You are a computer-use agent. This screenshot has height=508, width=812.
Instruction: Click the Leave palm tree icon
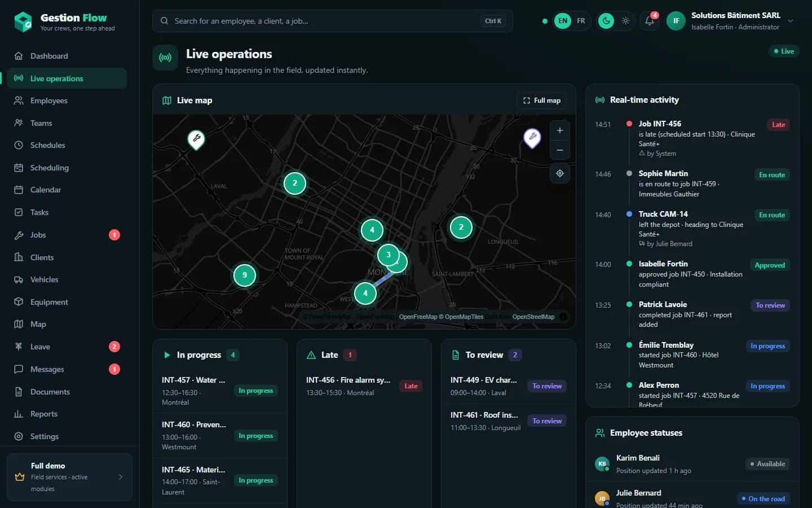coord(19,347)
